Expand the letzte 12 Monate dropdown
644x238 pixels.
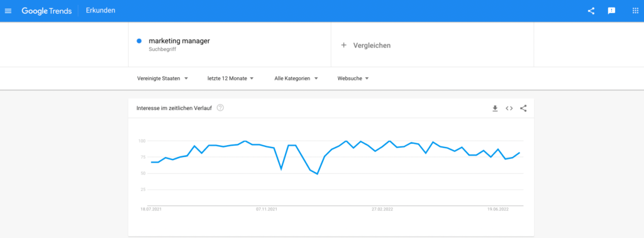point(230,78)
